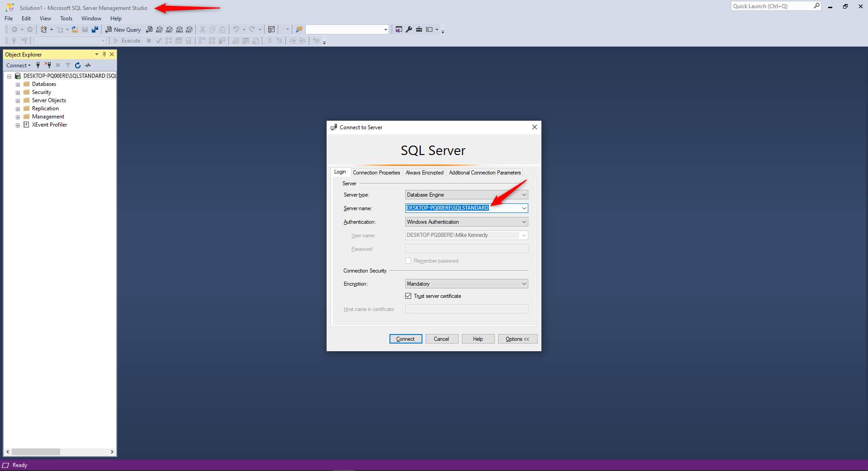The image size is (868, 471).
Task: Switch to the Connection Properties tab
Action: click(x=376, y=173)
